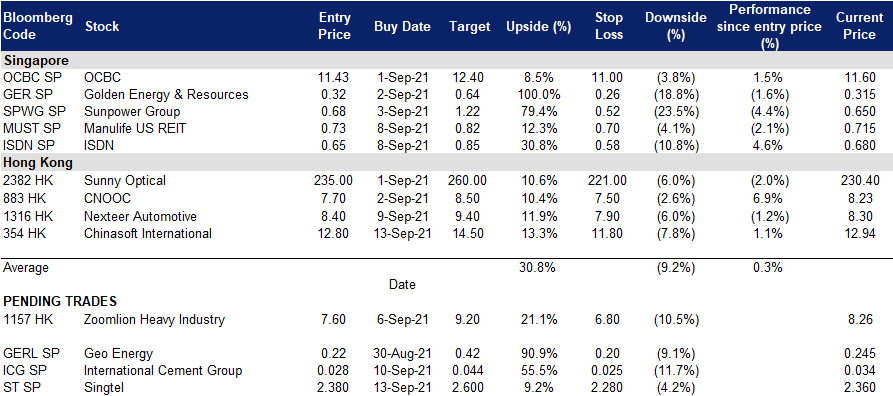Select the Hong Kong section row

(446, 163)
